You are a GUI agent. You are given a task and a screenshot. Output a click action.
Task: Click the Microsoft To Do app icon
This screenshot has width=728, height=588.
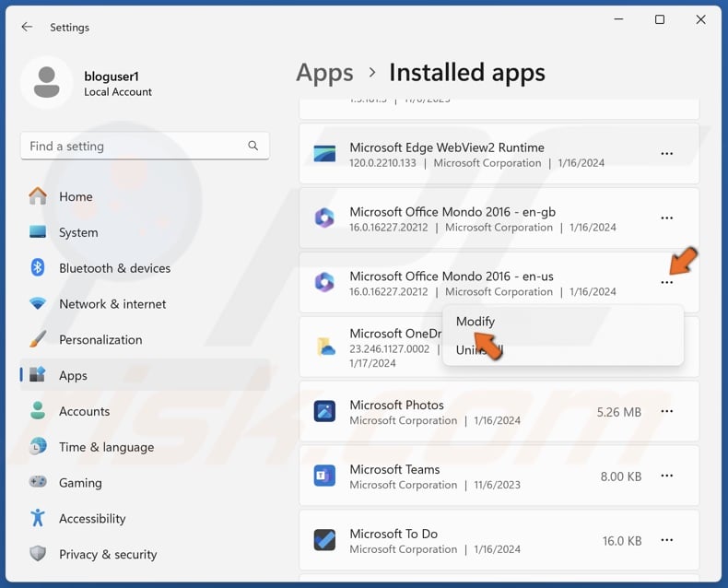tap(324, 540)
